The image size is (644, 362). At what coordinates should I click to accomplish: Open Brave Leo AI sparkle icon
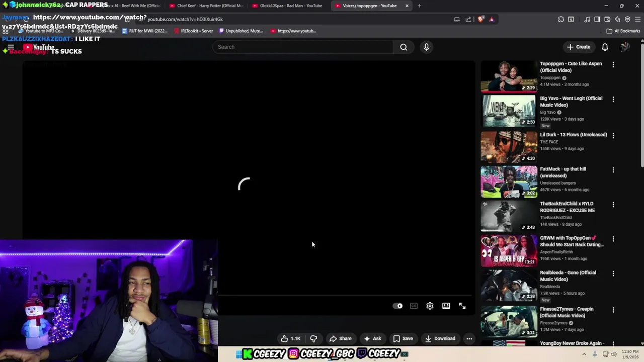click(617, 19)
